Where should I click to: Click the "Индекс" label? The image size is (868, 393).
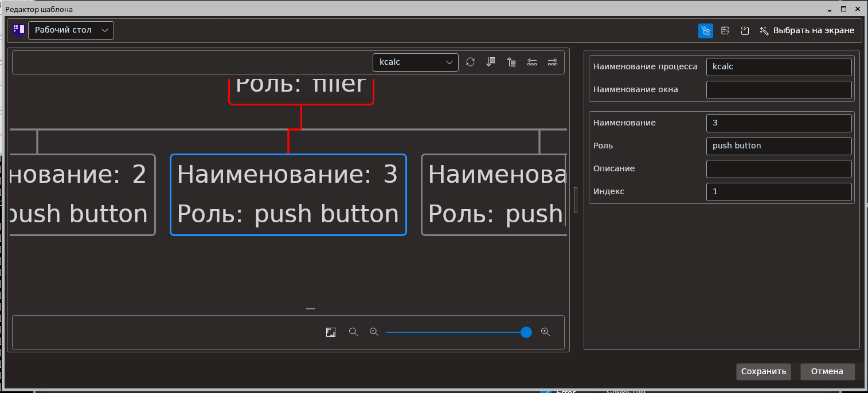(609, 191)
